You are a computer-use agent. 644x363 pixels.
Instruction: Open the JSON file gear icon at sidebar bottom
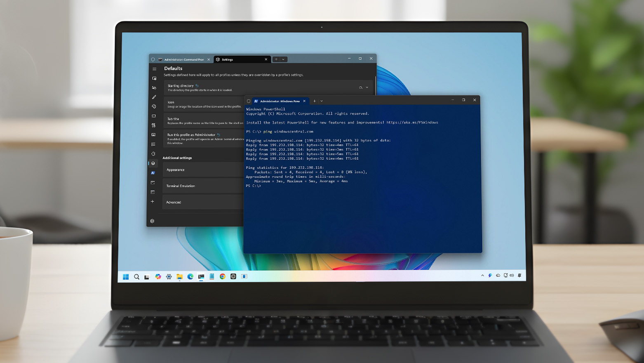[x=153, y=221]
